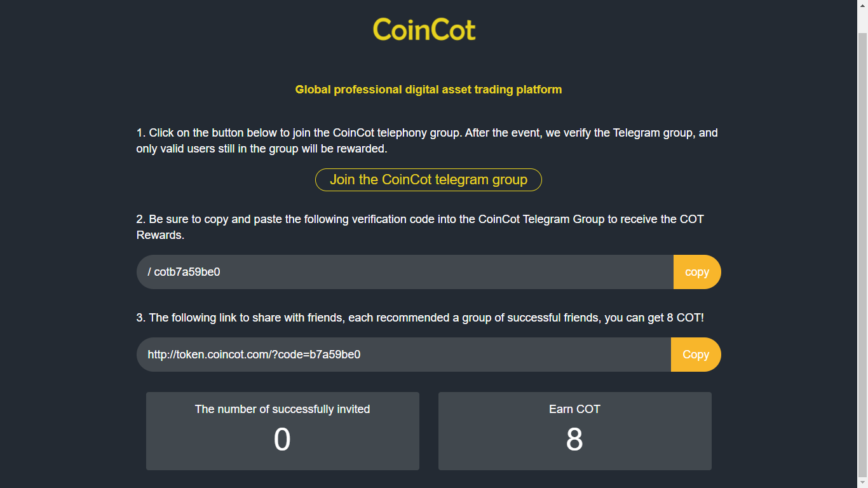Image resolution: width=868 pixels, height=488 pixels.
Task: Click the yellow CoinCot logo
Action: pyautogui.click(x=424, y=29)
